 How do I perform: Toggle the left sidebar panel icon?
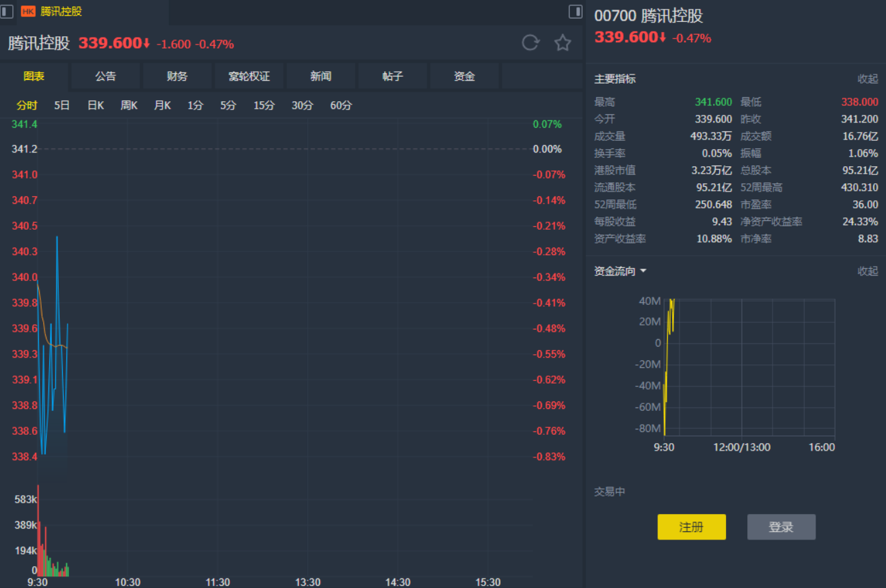(x=7, y=12)
